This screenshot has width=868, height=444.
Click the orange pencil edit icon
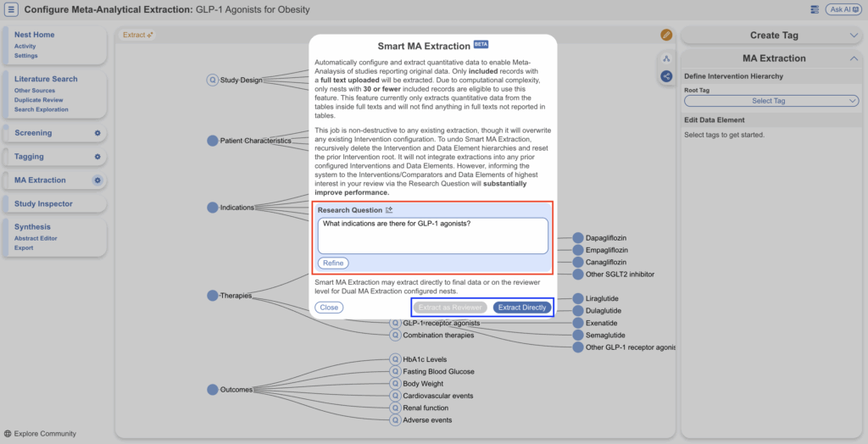tap(666, 35)
